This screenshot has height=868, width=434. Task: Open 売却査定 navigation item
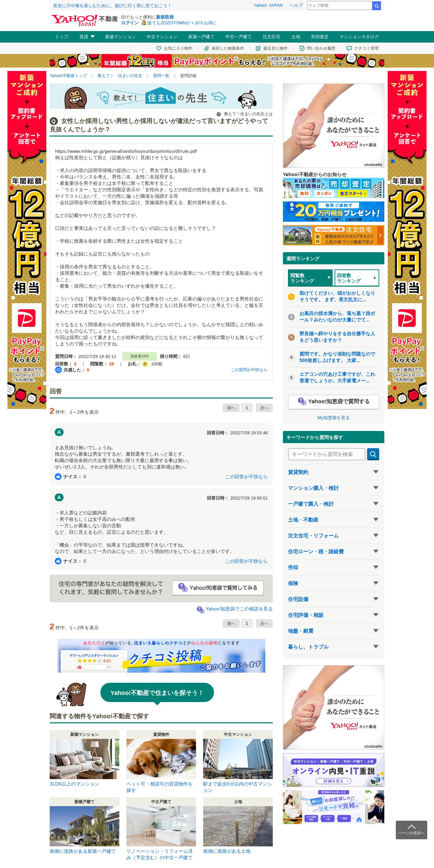point(320,37)
